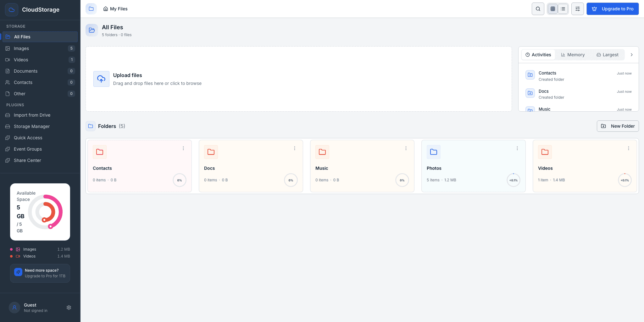
Task: Expand more tabs with chevron arrow
Action: pyautogui.click(x=632, y=55)
